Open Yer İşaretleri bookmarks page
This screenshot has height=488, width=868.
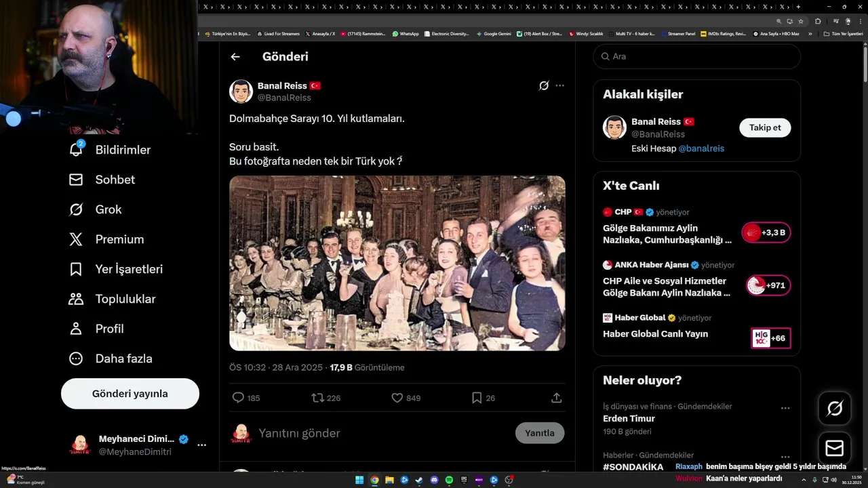pos(116,269)
